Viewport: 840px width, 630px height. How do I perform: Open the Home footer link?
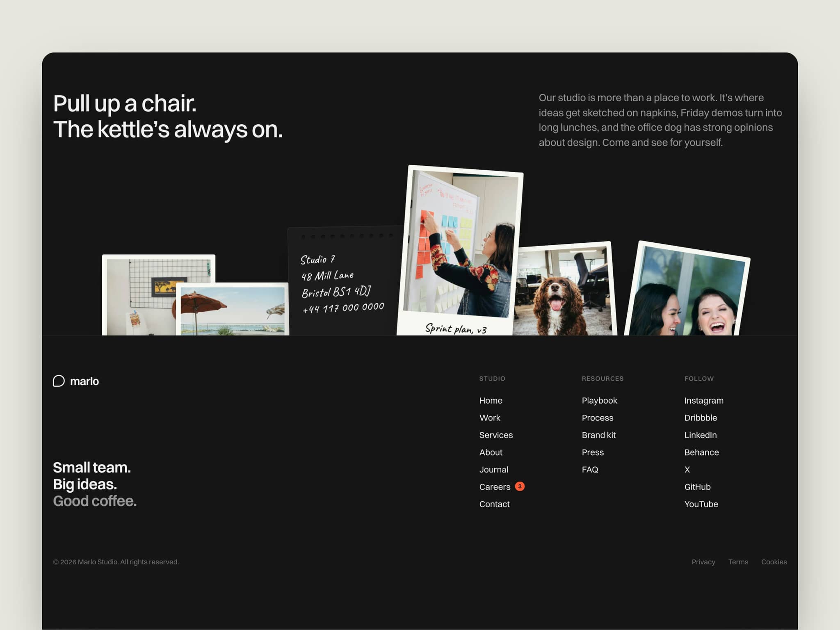(491, 400)
